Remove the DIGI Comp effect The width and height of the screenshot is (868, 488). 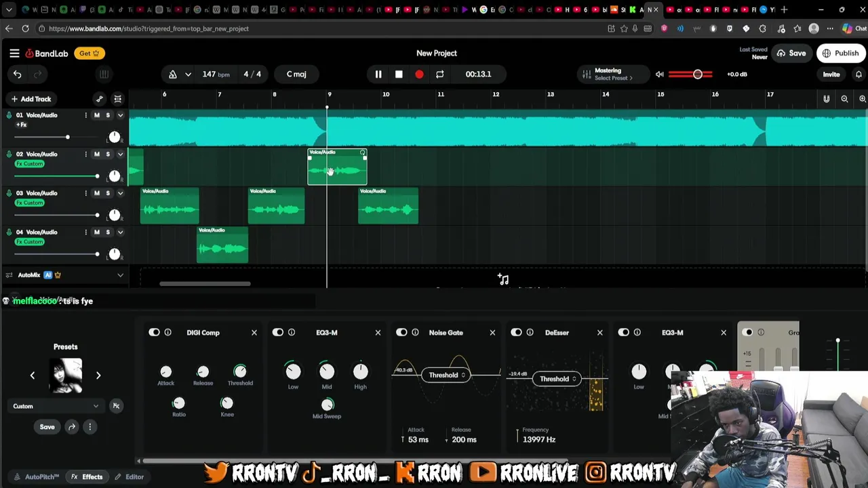coord(254,333)
